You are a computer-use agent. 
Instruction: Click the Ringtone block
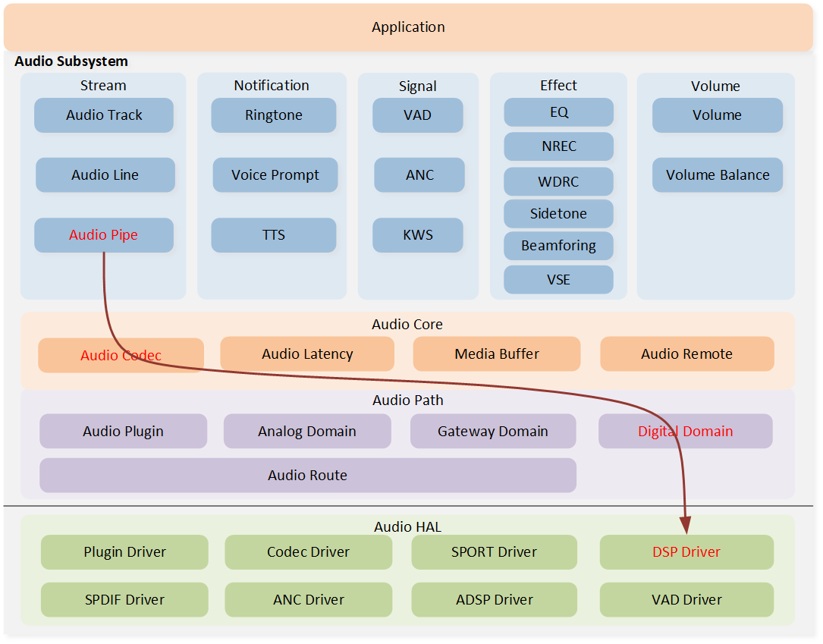[x=274, y=115]
